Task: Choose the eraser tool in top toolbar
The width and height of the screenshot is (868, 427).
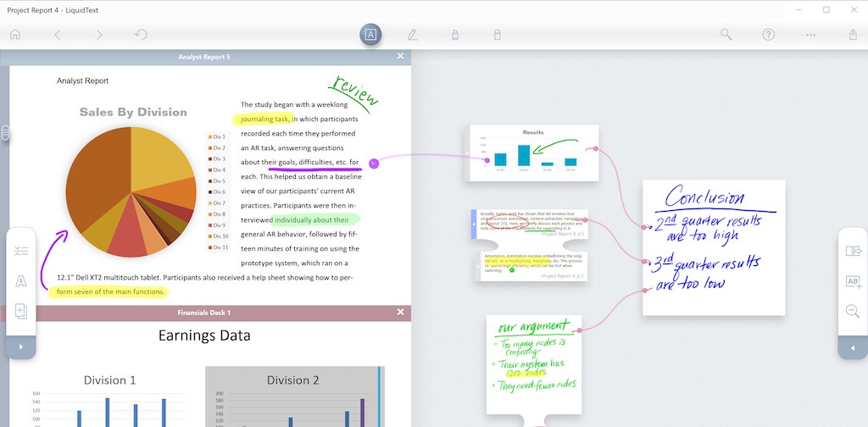Action: [x=497, y=34]
